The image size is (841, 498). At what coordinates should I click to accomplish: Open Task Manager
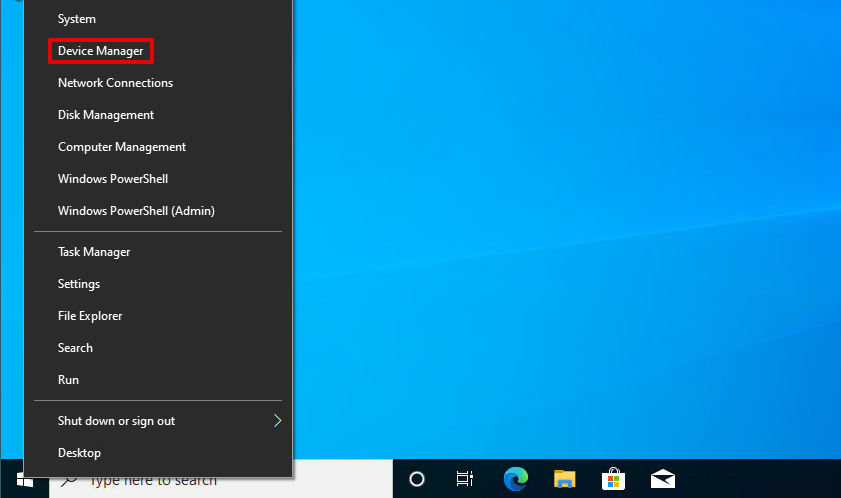click(158, 252)
